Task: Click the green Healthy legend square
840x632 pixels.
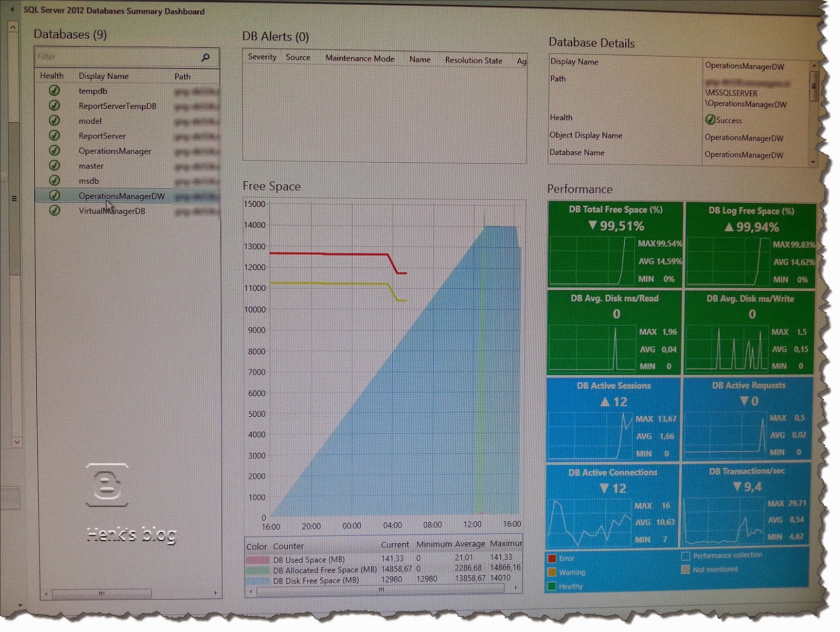Action: (552, 586)
